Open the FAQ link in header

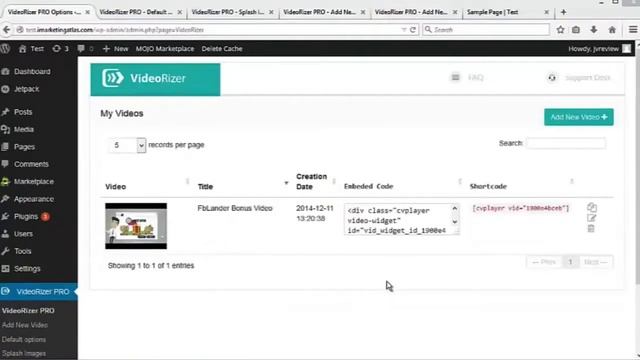(x=468, y=78)
